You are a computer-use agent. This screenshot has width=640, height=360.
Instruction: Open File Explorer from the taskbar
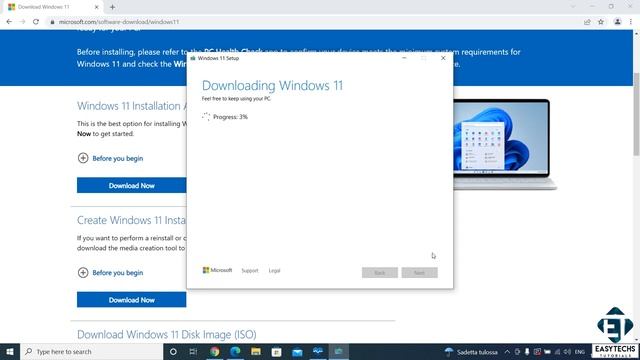pyautogui.click(x=256, y=351)
